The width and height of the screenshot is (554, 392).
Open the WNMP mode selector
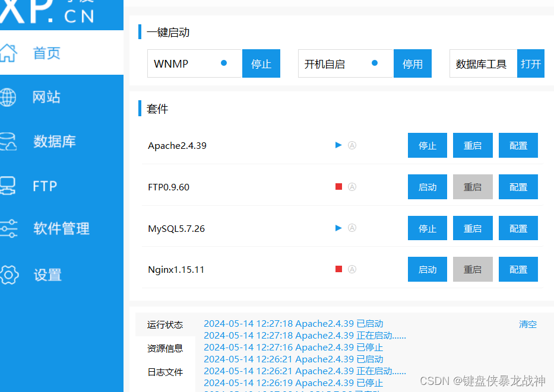194,63
